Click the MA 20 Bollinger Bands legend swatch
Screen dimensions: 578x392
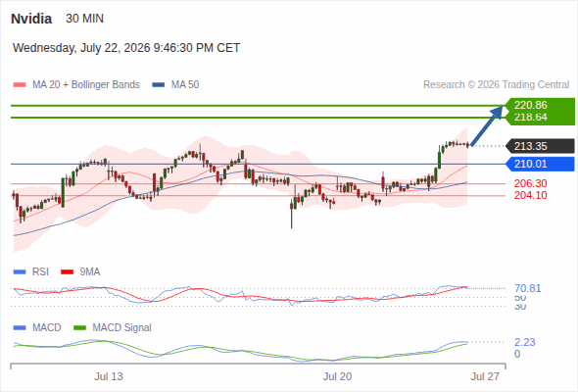(x=20, y=85)
